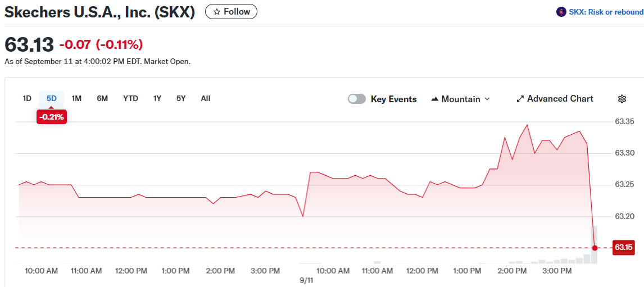Click the (-0.11%) percent change value

click(119, 44)
